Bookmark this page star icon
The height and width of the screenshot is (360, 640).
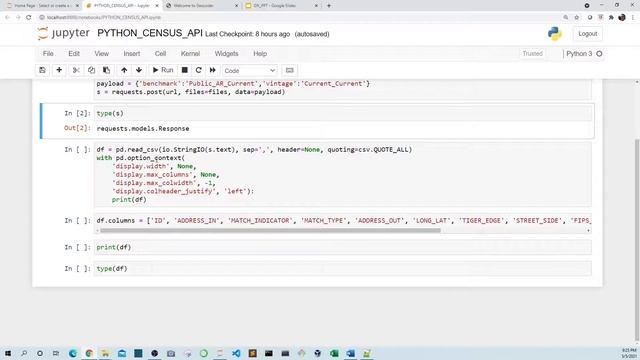[577, 18]
